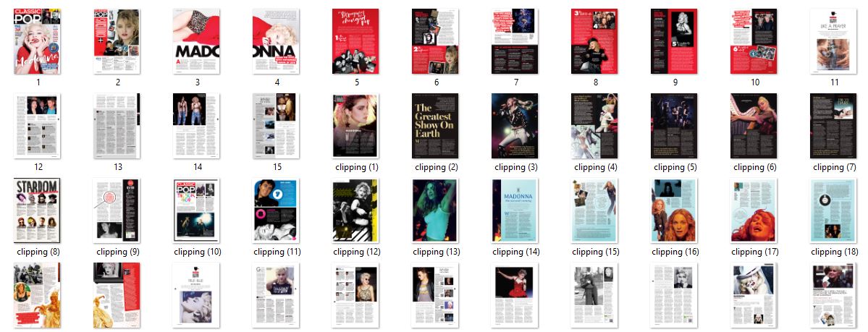Click thumbnail 4 showing ONNA headline

[x=276, y=41]
